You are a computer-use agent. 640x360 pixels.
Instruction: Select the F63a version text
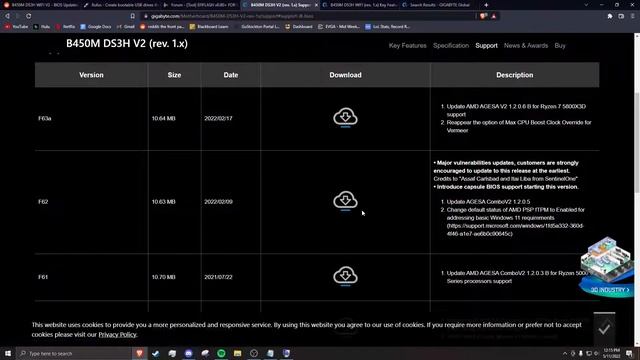(44, 118)
